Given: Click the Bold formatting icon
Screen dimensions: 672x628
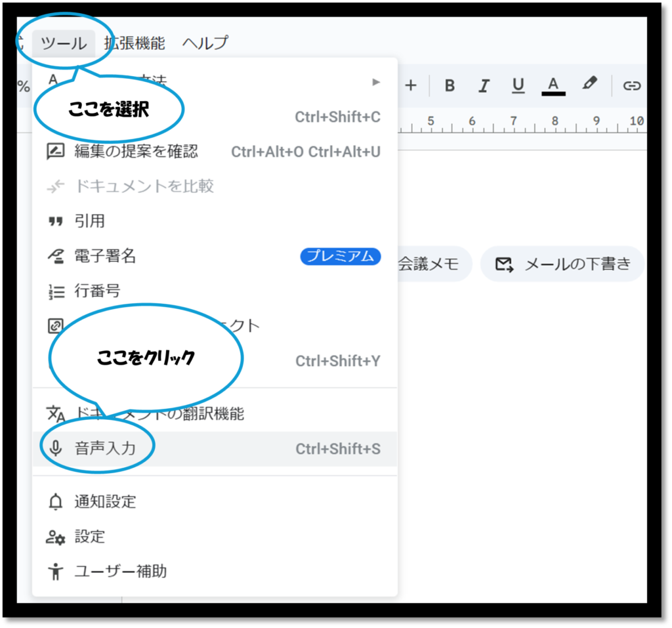Looking at the screenshot, I should point(450,85).
